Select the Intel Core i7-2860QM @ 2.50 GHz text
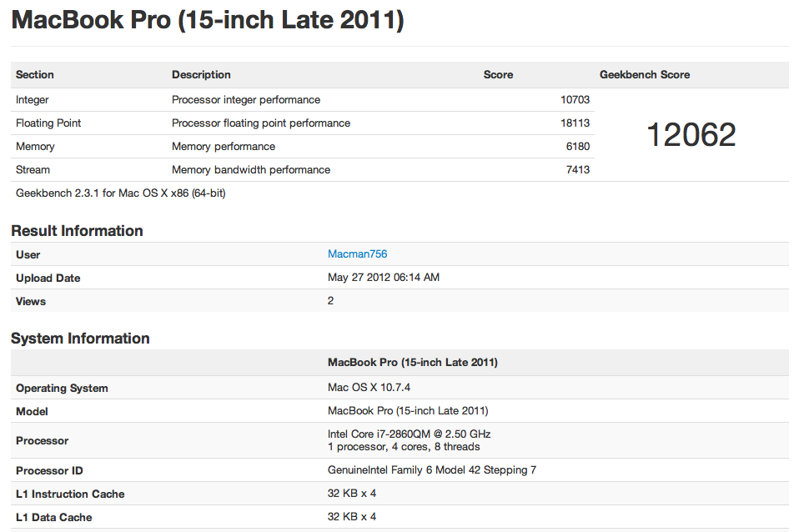This screenshot has height=532, width=794. 410,434
